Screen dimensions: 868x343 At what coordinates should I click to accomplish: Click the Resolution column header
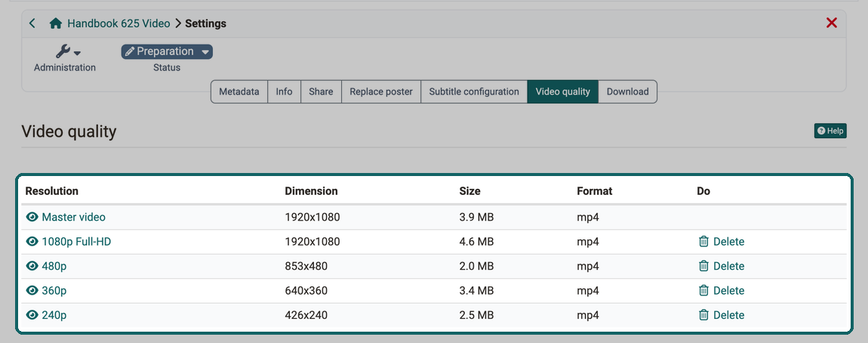[52, 191]
